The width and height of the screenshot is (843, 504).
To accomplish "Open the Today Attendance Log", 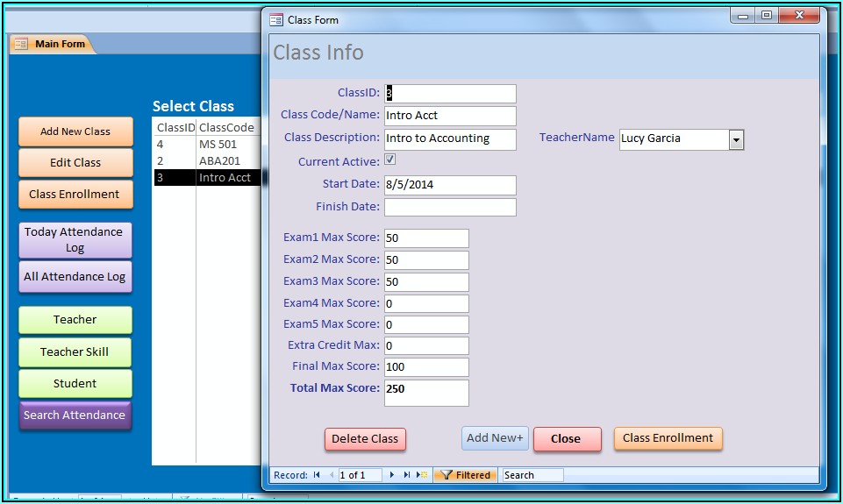I will tap(75, 239).
